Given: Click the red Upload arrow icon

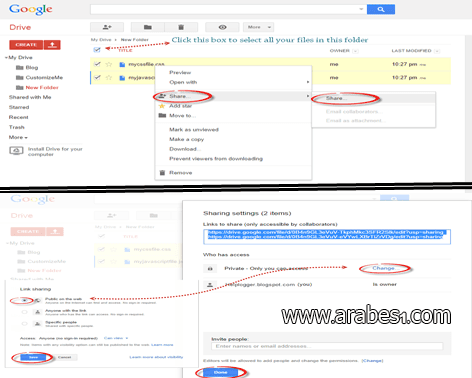Looking at the screenshot, I should 52,45.
